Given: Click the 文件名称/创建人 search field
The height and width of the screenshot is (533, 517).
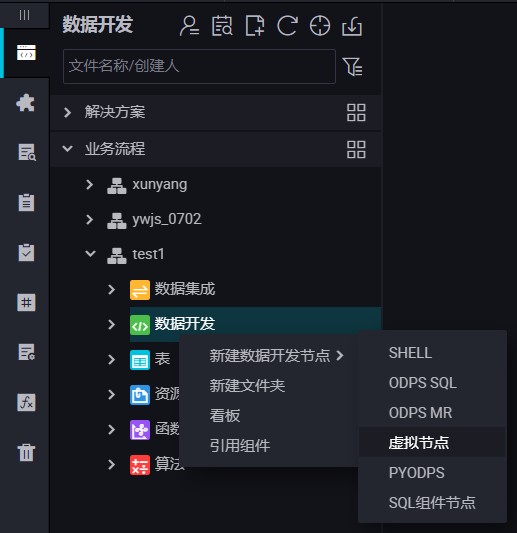Looking at the screenshot, I should tap(199, 66).
